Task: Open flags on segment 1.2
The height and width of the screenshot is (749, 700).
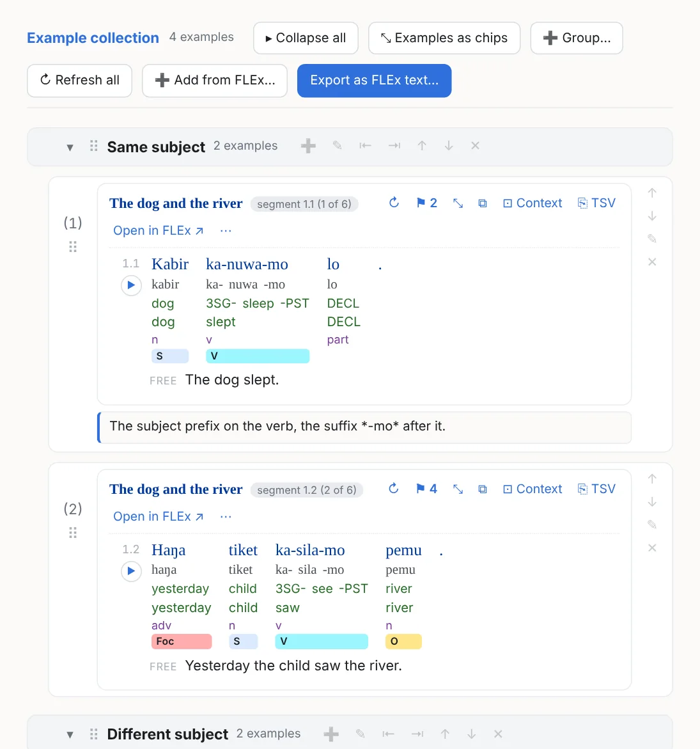Action: pos(426,489)
